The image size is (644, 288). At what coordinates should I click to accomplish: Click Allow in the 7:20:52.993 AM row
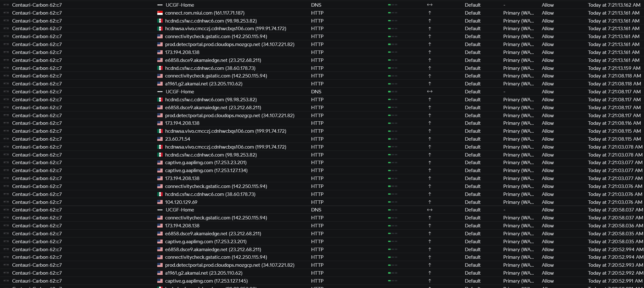coord(548,265)
